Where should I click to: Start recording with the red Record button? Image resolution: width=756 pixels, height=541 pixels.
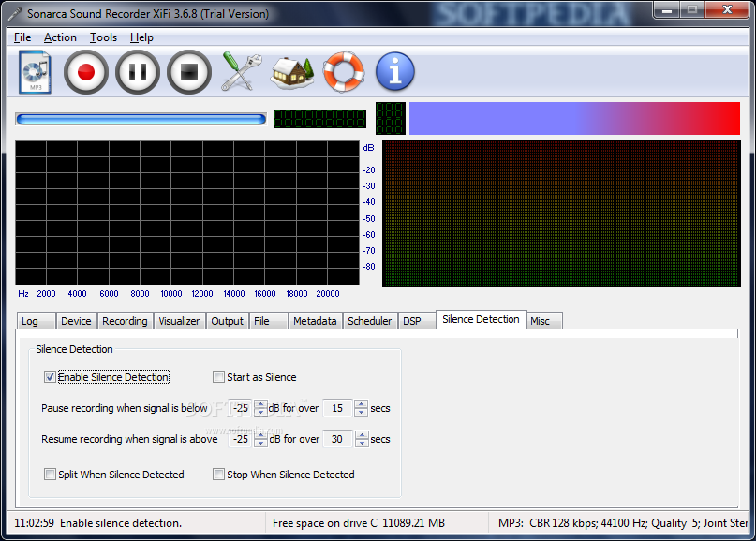(x=86, y=72)
